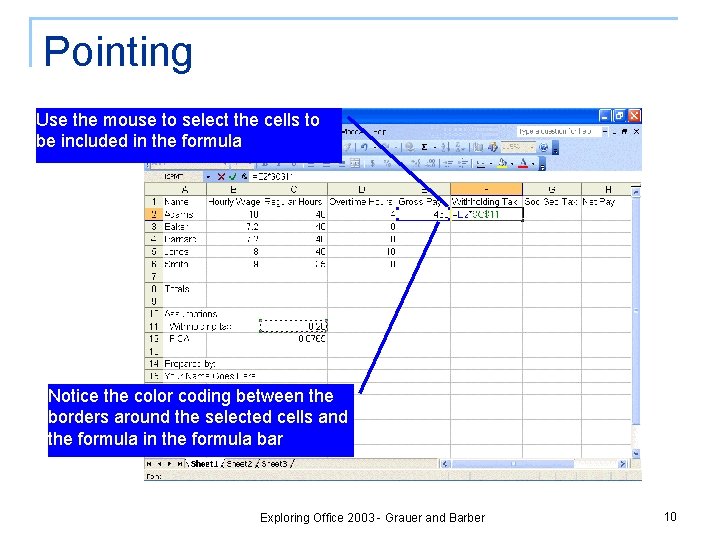This screenshot has height=540, width=720.
Task: Click the formula bar Enter checkmark
Action: click(x=233, y=176)
